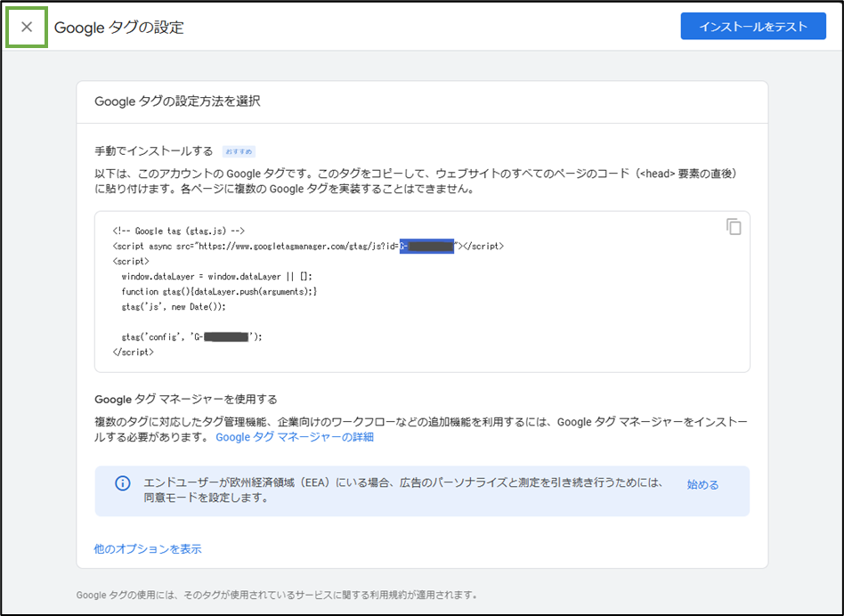
Task: Copy the Google tag code snippet
Action: (x=734, y=226)
